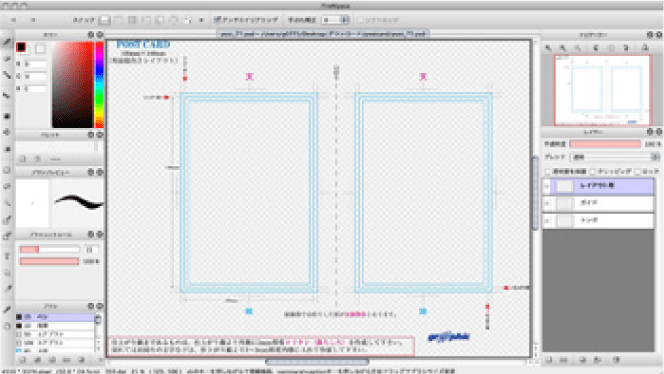
Task: Select the レイアウト用 layer
Action: 598,186
